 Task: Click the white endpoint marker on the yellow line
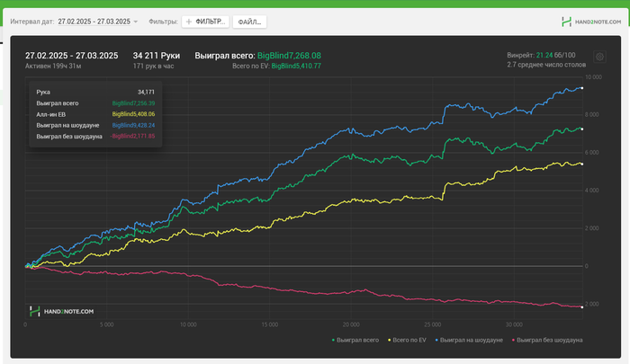coord(581,164)
